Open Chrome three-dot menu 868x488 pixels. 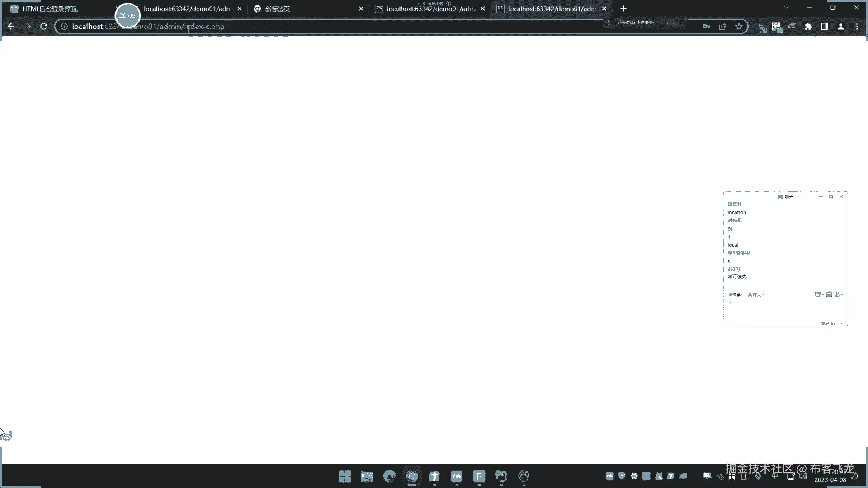(x=857, y=27)
